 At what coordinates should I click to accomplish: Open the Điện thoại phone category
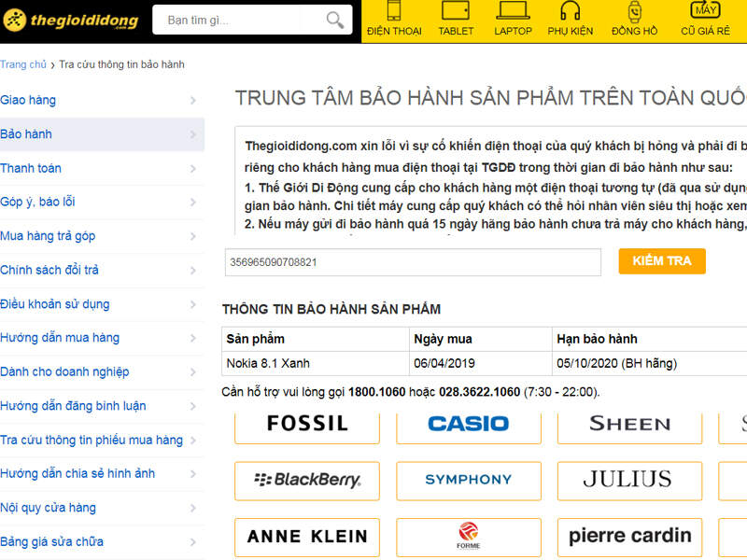[x=394, y=21]
